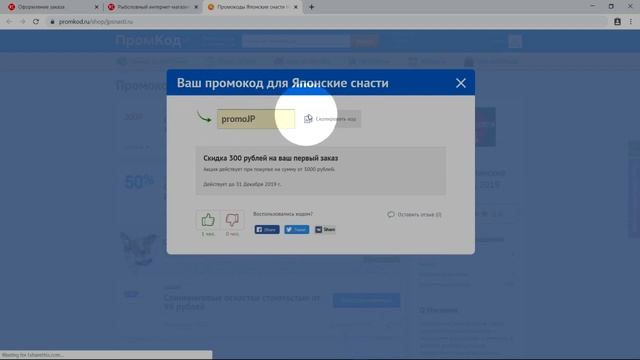This screenshot has height=360, width=640.
Task: Click the orange search button in the header
Action: 364,41
